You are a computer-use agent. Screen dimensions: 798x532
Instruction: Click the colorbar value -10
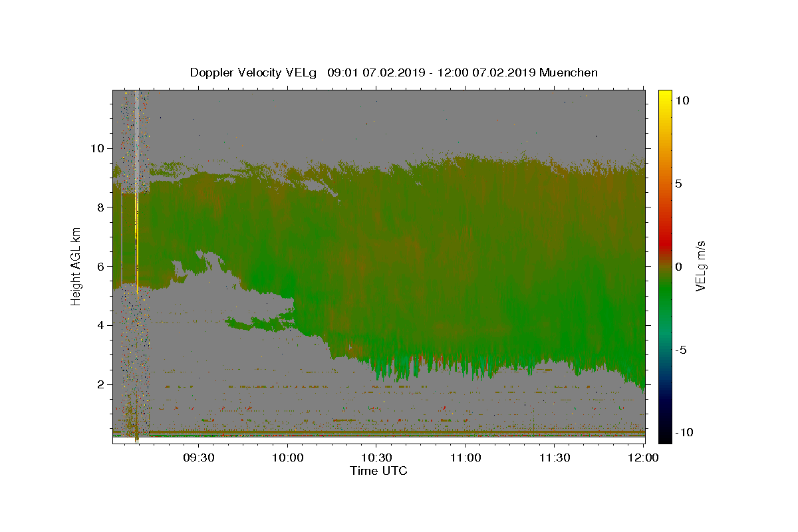coord(684,432)
